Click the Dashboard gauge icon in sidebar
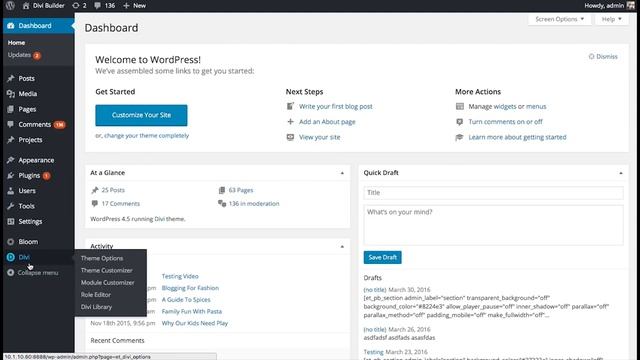This screenshot has width=640, height=360. pyautogui.click(x=11, y=26)
